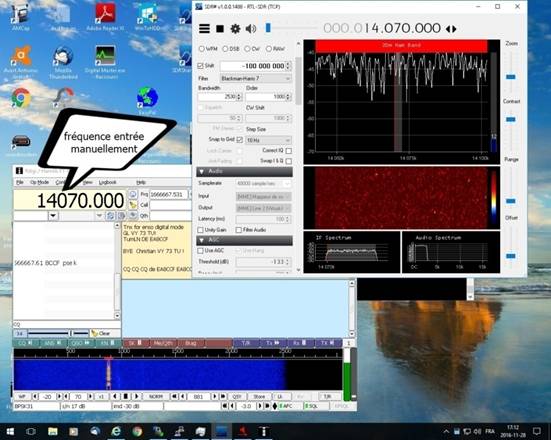The width and height of the screenshot is (551, 440).
Task: Click the SDR# Contrast slider handle
Action: point(511,119)
